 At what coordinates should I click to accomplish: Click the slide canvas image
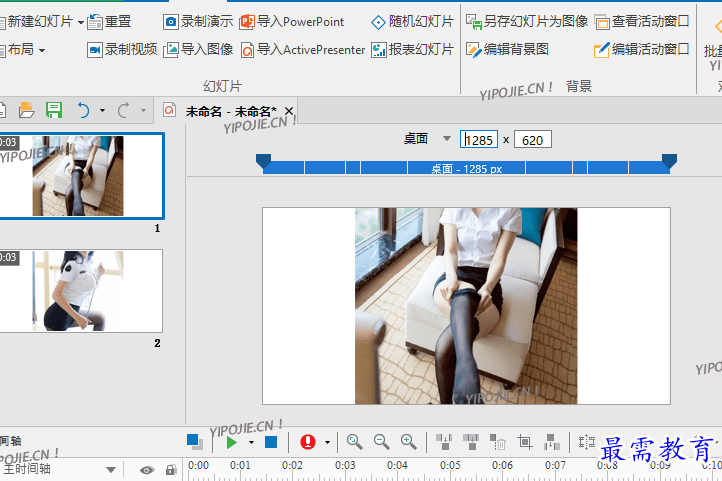pos(466,306)
